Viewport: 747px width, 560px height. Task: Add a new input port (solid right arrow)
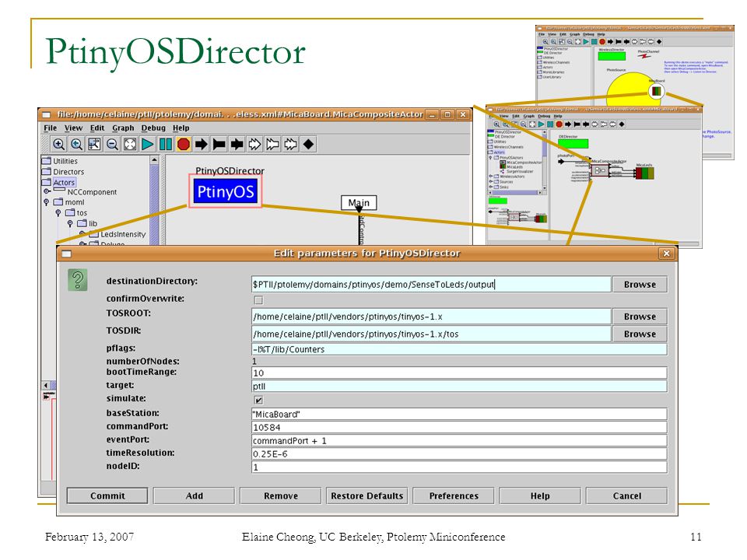click(202, 145)
